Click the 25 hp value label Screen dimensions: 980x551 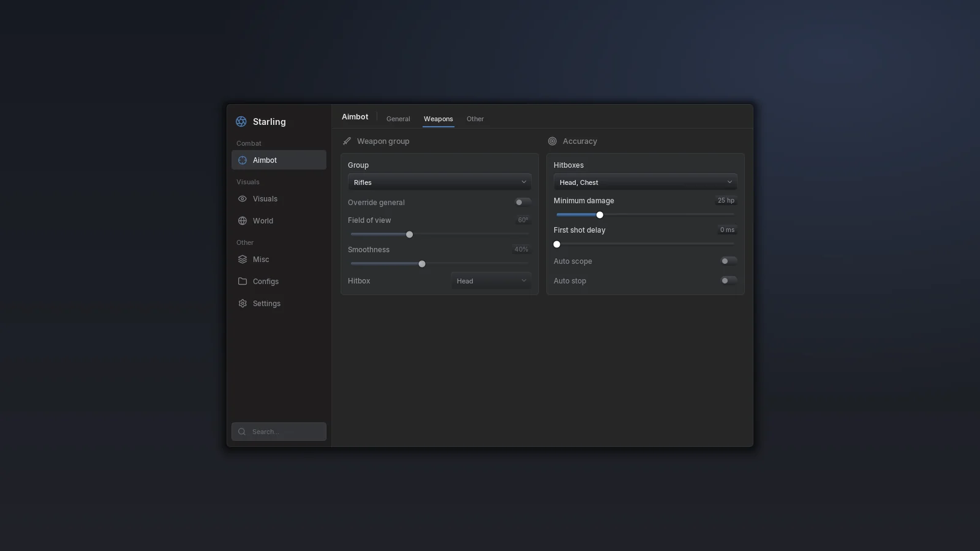coord(726,201)
